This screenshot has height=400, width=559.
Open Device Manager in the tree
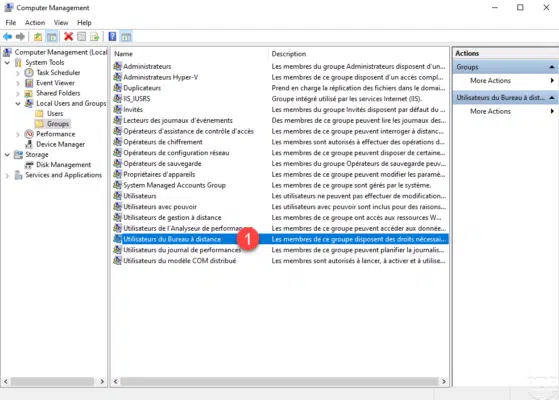click(x=60, y=144)
